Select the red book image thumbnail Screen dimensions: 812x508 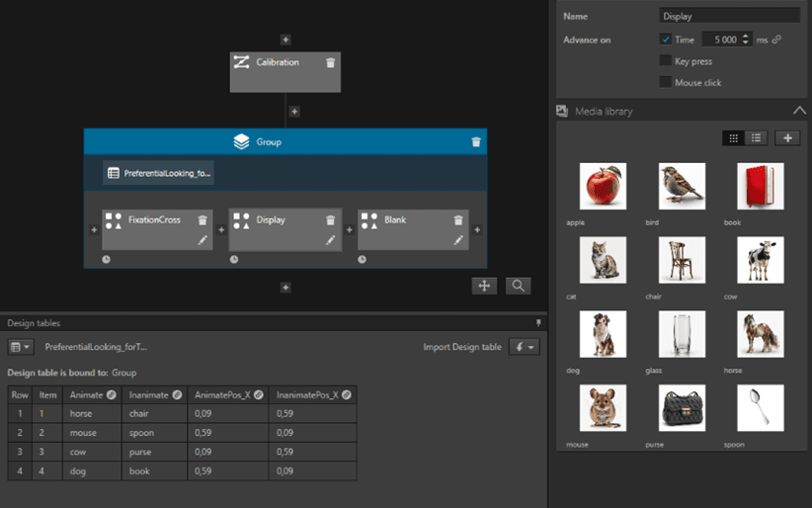click(x=761, y=186)
